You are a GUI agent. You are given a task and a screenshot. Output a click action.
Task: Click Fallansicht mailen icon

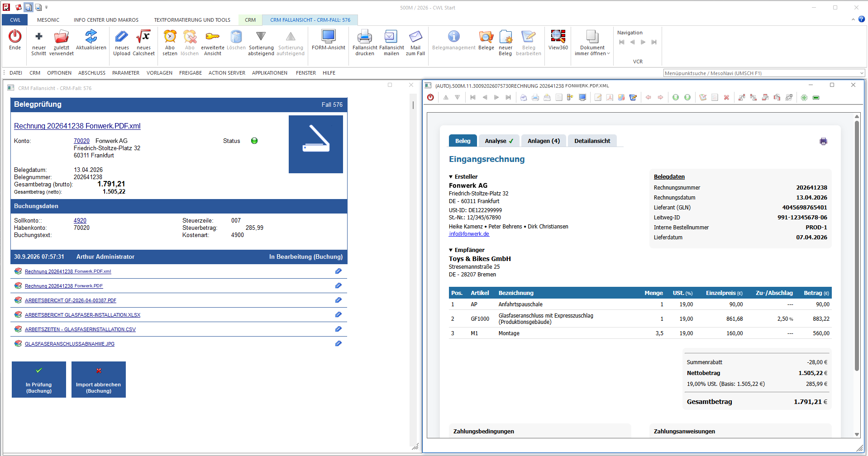pos(391,36)
